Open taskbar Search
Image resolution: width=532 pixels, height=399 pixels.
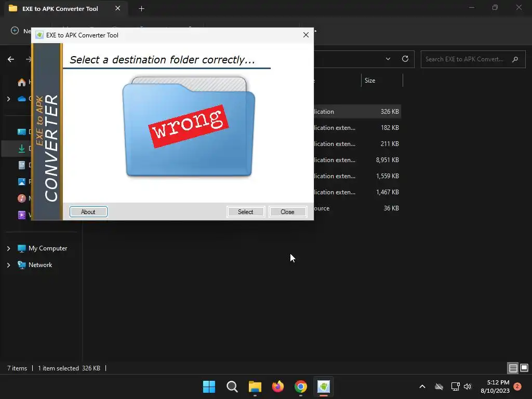232,387
